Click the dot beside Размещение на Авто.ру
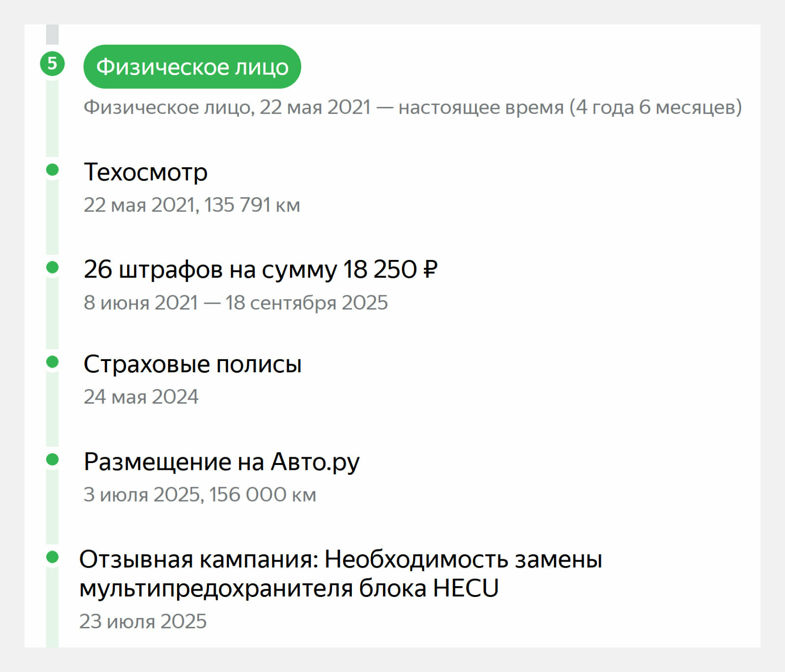This screenshot has height=672, width=785. [52, 460]
